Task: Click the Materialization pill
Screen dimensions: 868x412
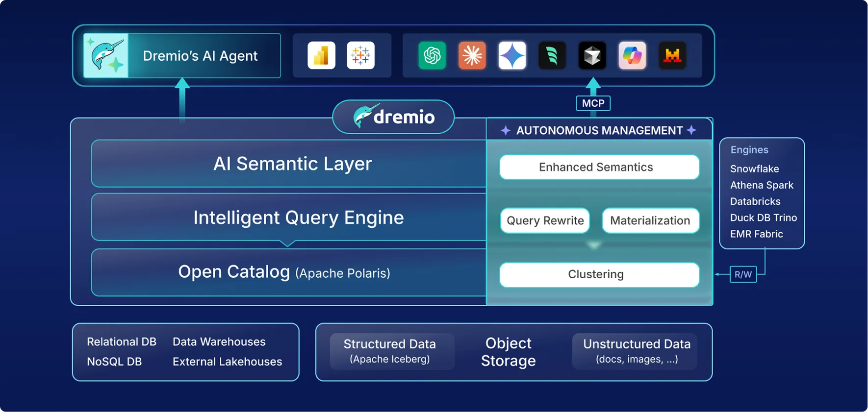Action: [x=650, y=220]
